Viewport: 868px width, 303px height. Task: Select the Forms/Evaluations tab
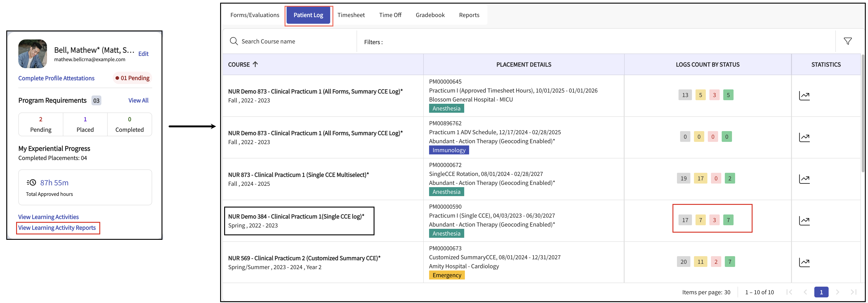[255, 15]
